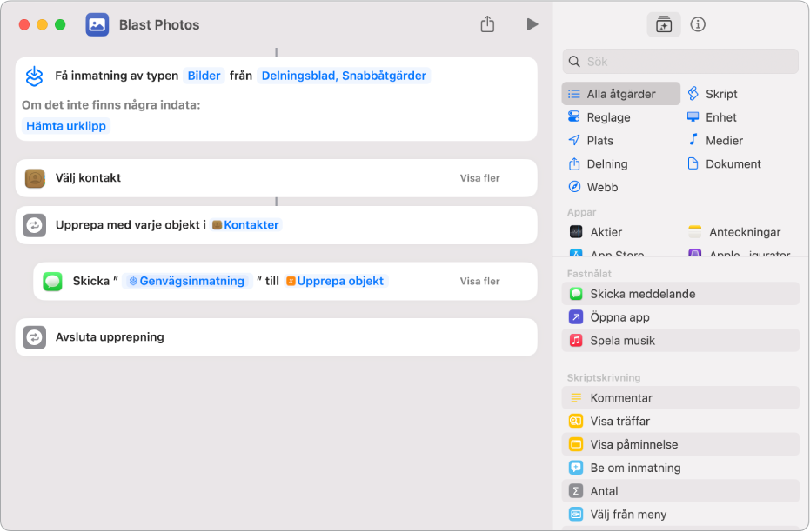The image size is (810, 532).
Task: Open the Dokument category
Action: [724, 164]
